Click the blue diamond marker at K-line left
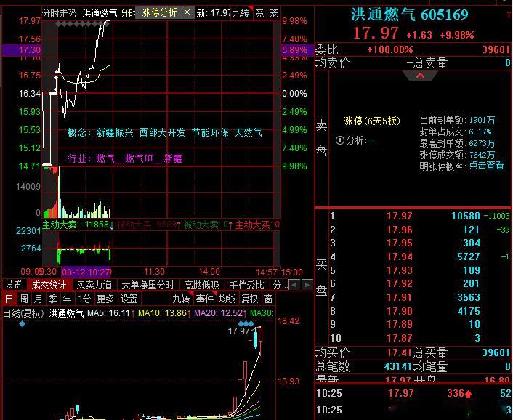The height and width of the screenshot is (420, 513). point(22,324)
